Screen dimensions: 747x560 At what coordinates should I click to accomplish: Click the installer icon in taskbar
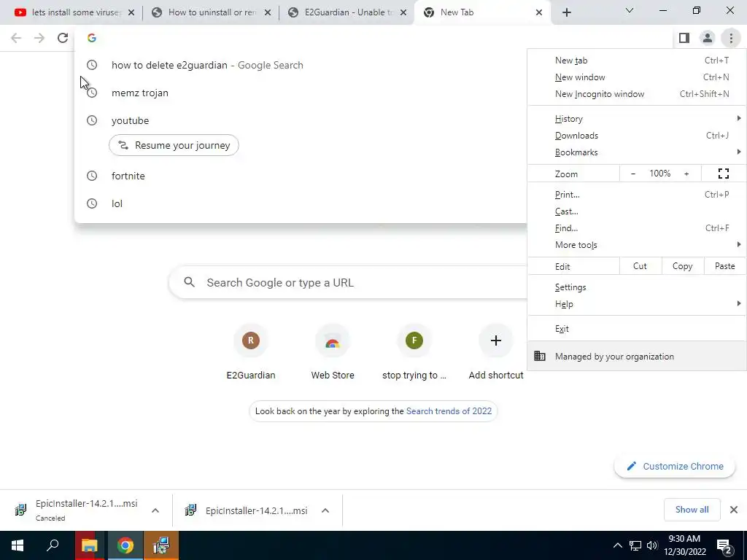pos(161,545)
